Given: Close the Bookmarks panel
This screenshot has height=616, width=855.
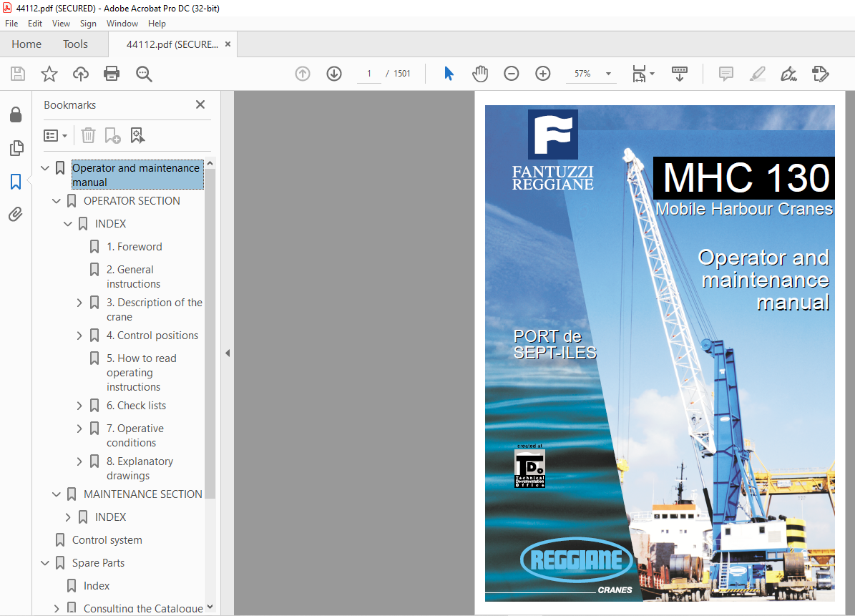Looking at the screenshot, I should [200, 104].
